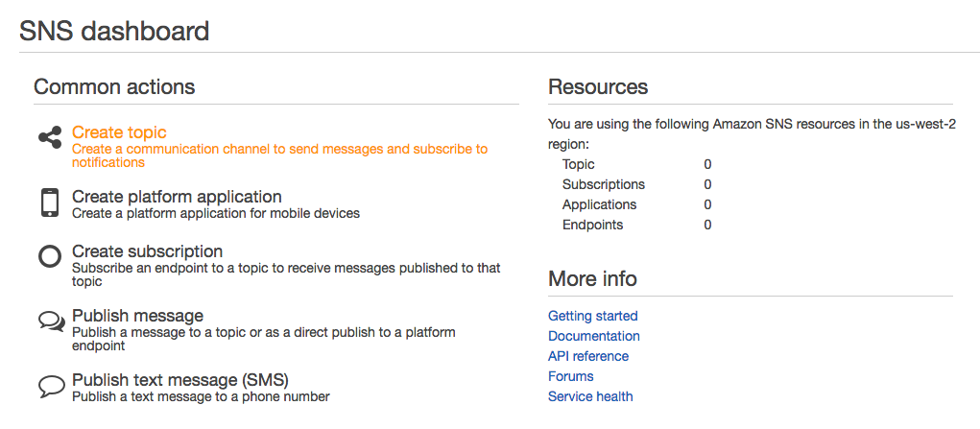Screen dimensions: 980x429
Task: Click the count value next to Endpoints
Action: (707, 225)
